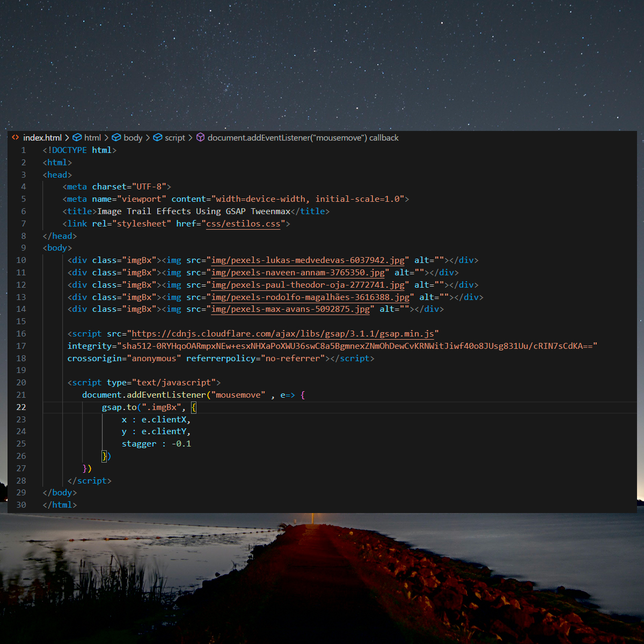Click gsap.to on line 22

click(119, 407)
